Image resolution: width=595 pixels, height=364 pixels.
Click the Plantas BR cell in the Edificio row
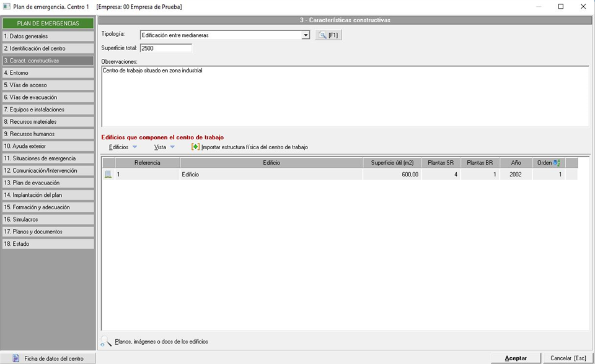tap(480, 175)
